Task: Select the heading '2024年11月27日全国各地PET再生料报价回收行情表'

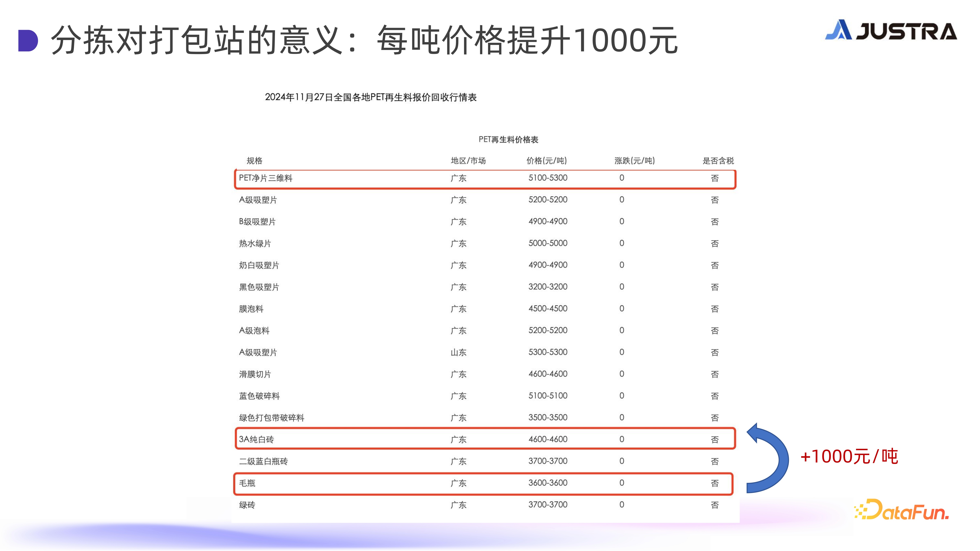Action: pyautogui.click(x=371, y=98)
